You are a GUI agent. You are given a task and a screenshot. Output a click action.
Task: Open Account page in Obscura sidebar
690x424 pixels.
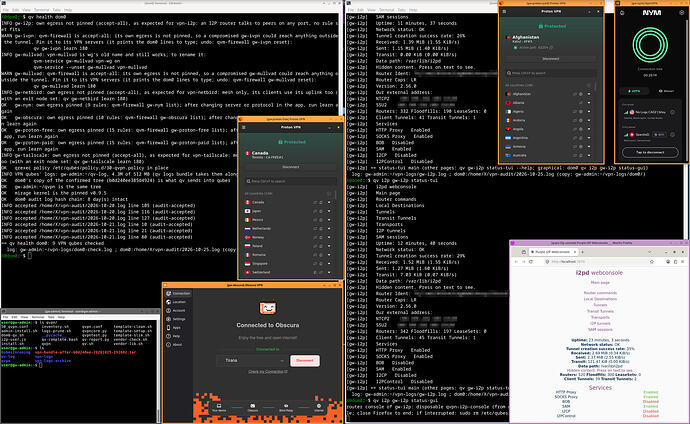coord(178,311)
